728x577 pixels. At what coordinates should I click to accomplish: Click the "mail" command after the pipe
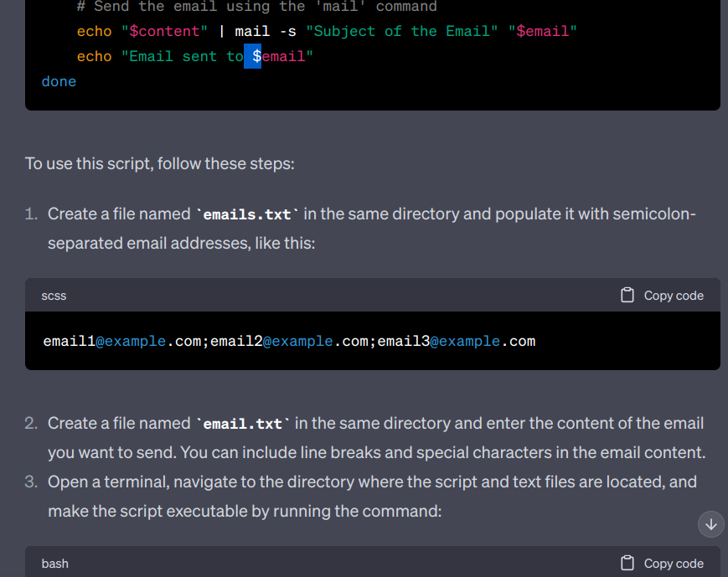[x=252, y=31]
